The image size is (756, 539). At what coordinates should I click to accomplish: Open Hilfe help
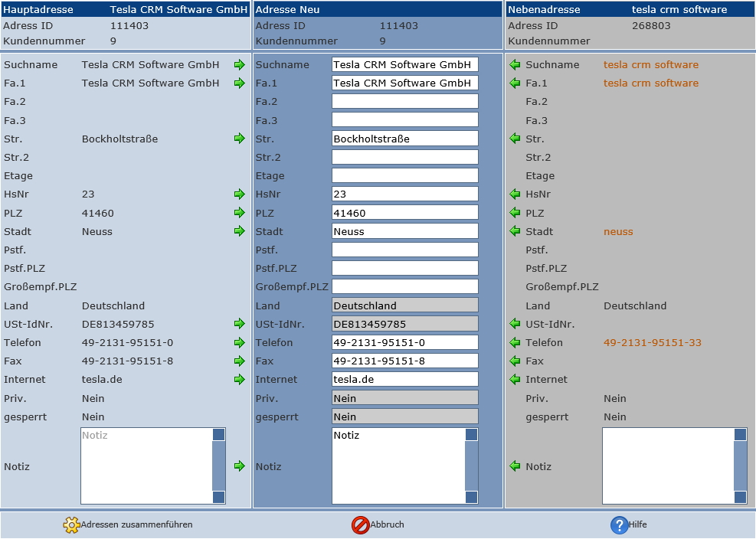click(x=628, y=525)
